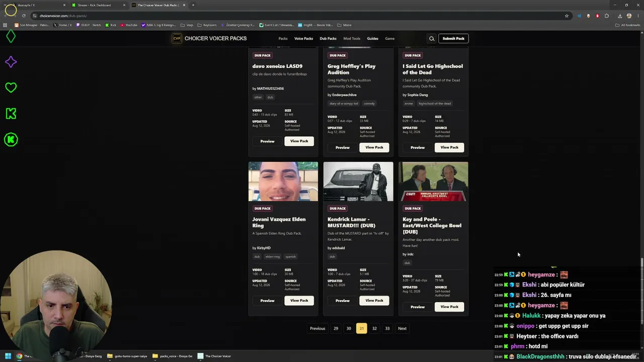Viewport: 644px width, 362px height.
Task: Open the Jovani Vazquez Elden Ring thumbnail
Action: coord(283,182)
